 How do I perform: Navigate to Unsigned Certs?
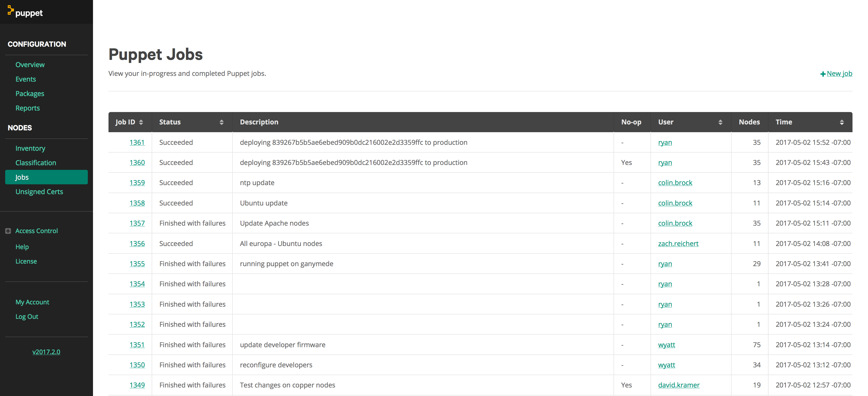click(39, 192)
